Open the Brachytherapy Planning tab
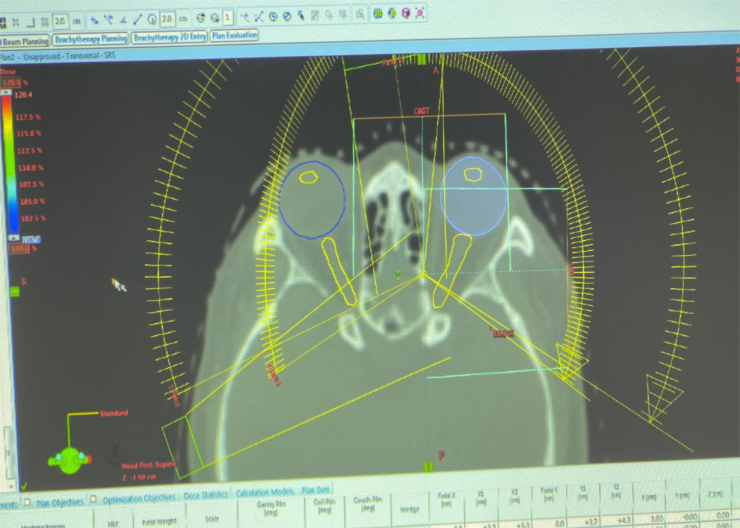This screenshot has height=528, width=740. 91,39
